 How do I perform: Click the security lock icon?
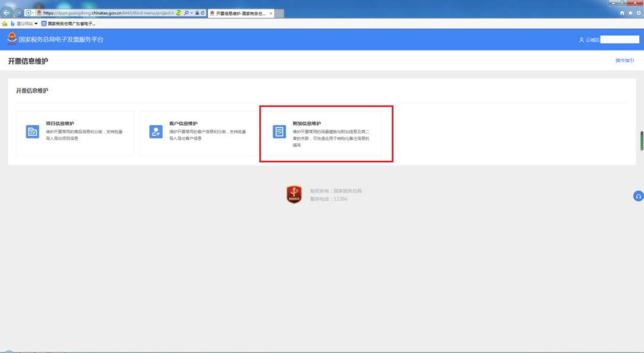point(197,13)
